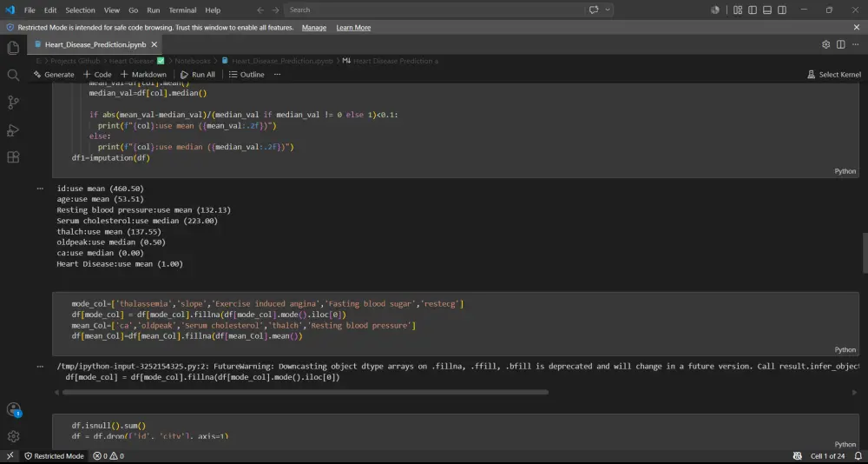The image size is (868, 464).
Task: Open notifications bell in status bar
Action: click(x=857, y=455)
